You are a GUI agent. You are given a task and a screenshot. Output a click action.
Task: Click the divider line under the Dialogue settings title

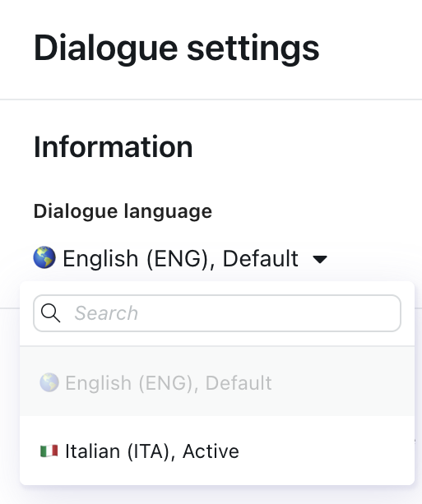coord(211,99)
